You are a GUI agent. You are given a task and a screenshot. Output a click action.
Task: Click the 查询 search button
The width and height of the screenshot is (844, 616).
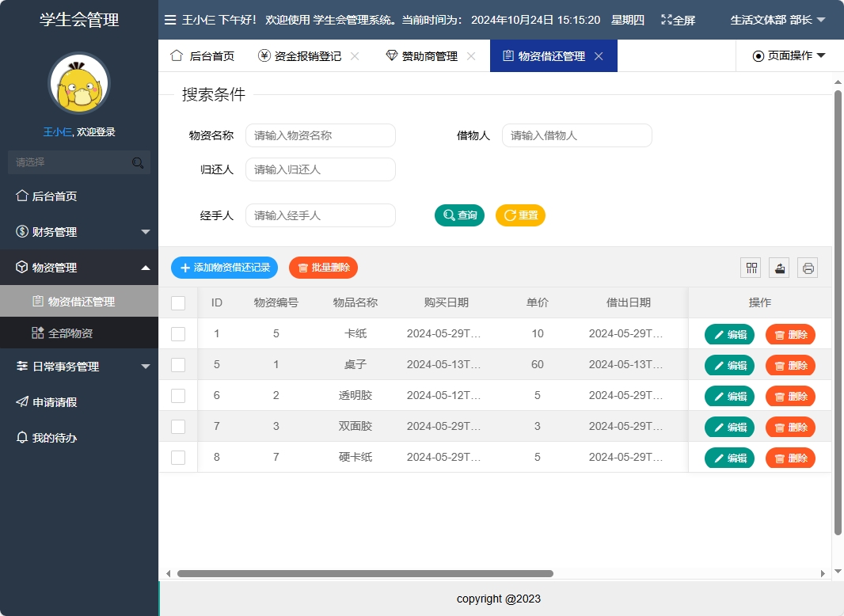(x=459, y=215)
